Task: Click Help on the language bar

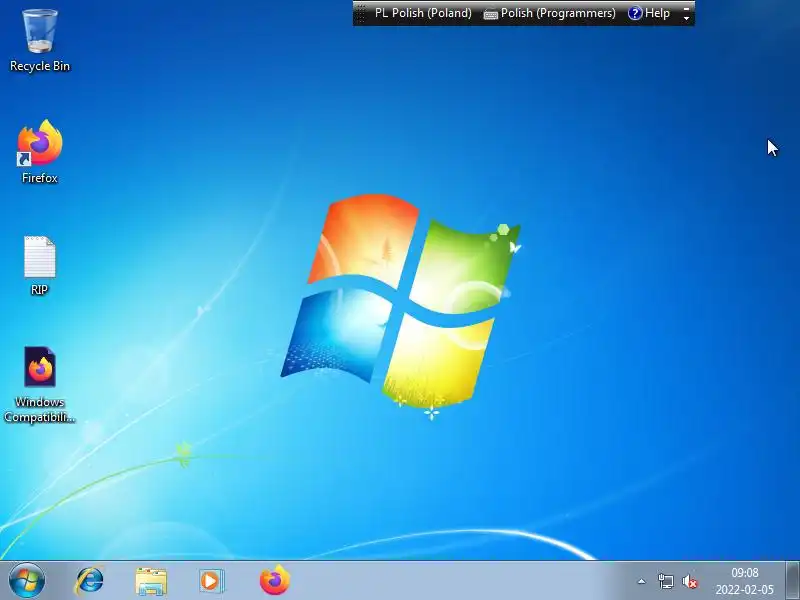Action: click(648, 13)
